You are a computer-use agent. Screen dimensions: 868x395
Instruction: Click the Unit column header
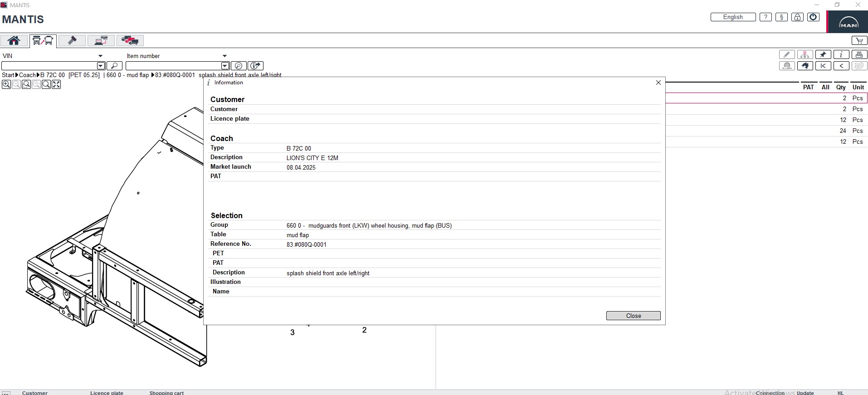[x=858, y=87]
